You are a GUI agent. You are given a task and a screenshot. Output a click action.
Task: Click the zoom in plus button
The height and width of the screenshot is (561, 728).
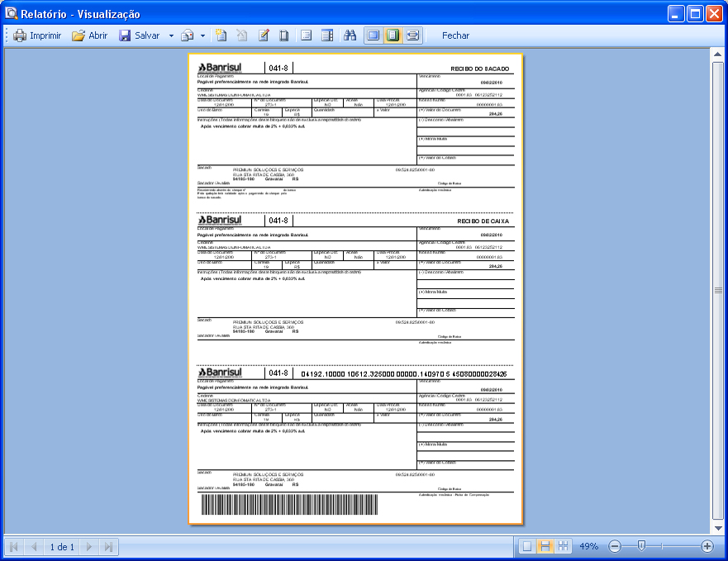707,546
